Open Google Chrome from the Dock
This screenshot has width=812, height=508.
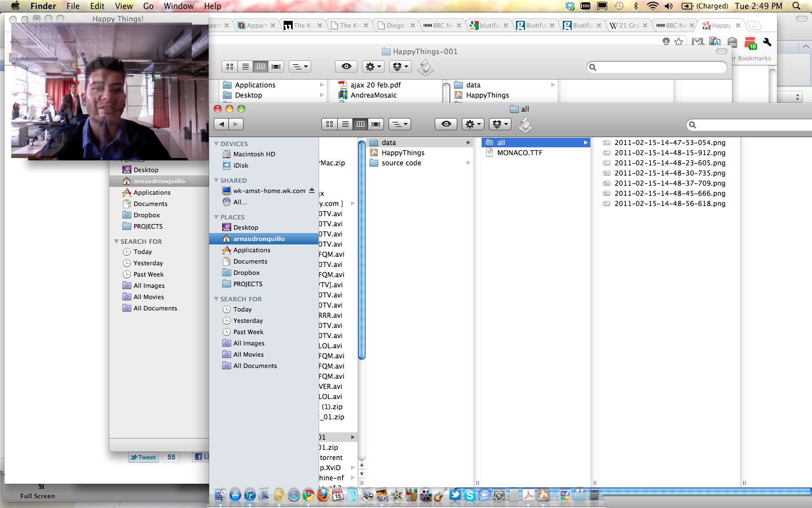click(x=308, y=495)
